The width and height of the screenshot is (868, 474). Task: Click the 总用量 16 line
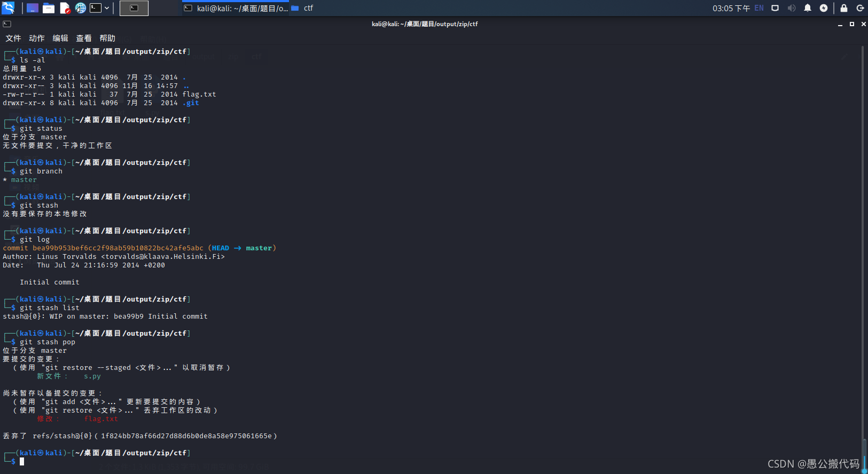[x=22, y=69]
